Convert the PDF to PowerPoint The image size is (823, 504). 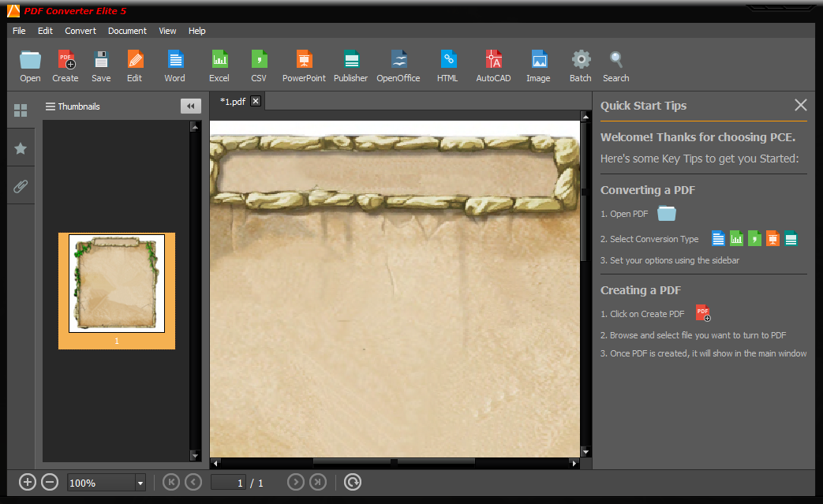(x=304, y=66)
